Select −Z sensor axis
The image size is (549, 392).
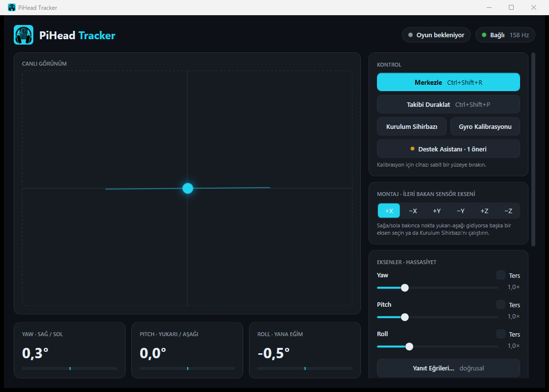tap(508, 211)
